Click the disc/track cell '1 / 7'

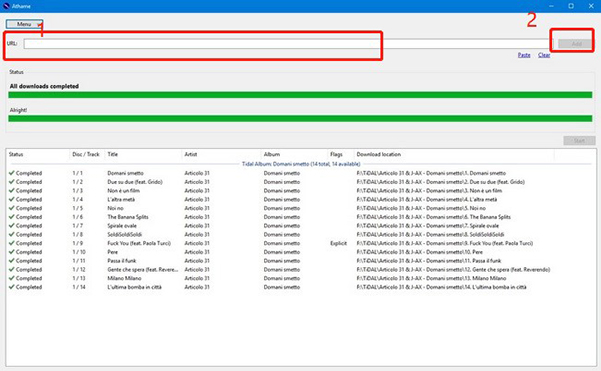77,226
